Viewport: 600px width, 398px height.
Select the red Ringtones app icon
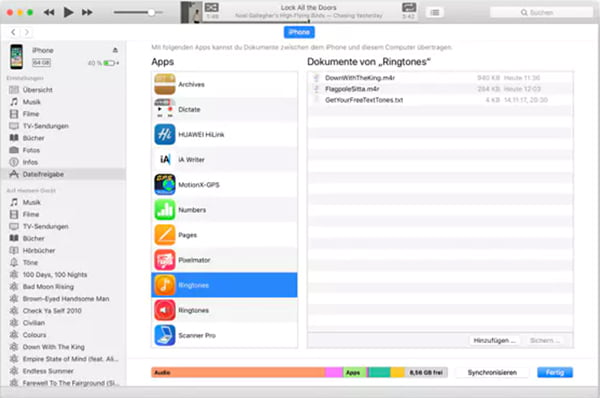pos(165,310)
